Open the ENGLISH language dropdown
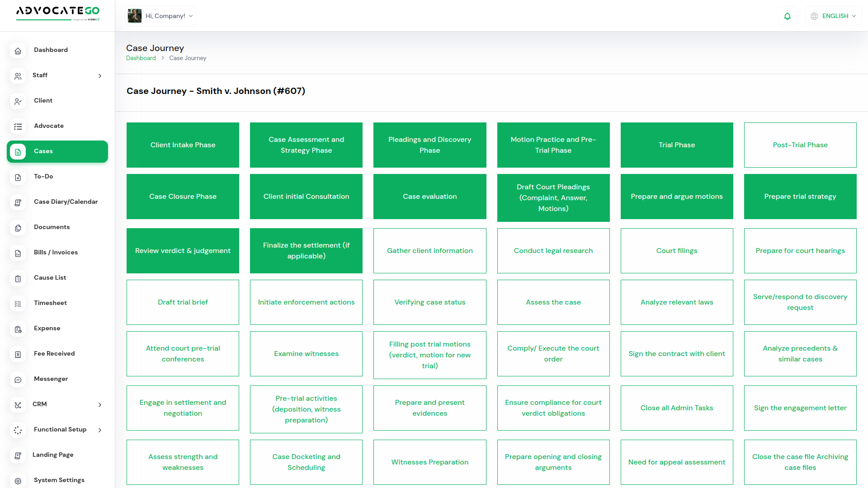This screenshot has width=868, height=488. [x=834, y=16]
